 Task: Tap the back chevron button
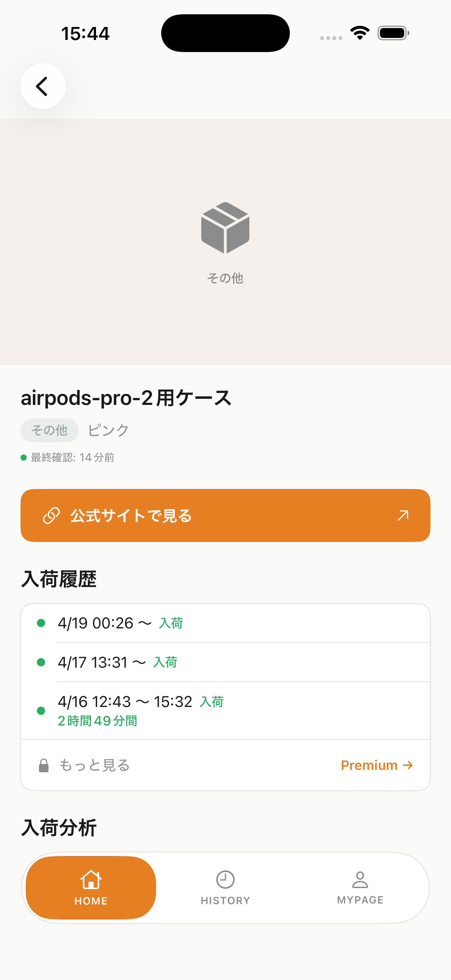click(43, 86)
